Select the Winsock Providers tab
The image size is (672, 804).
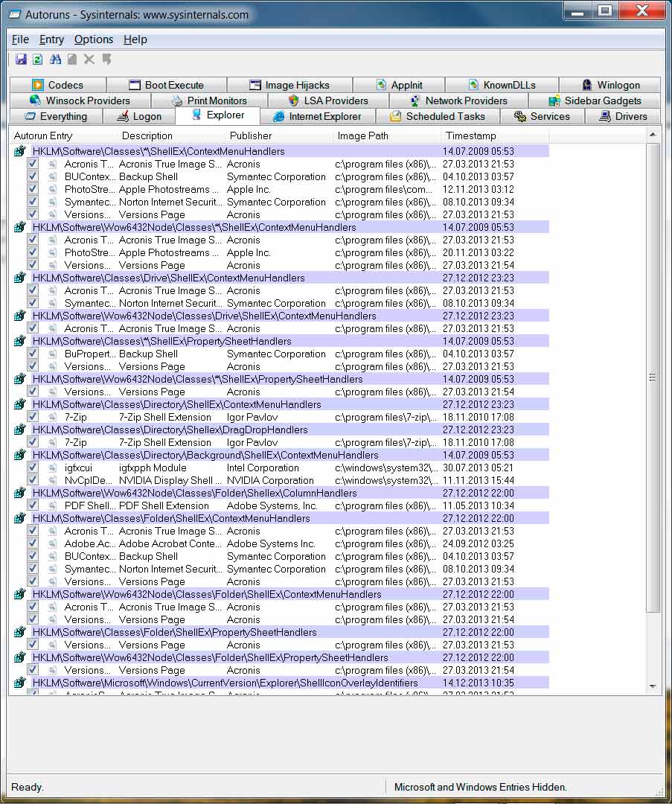coord(80,100)
